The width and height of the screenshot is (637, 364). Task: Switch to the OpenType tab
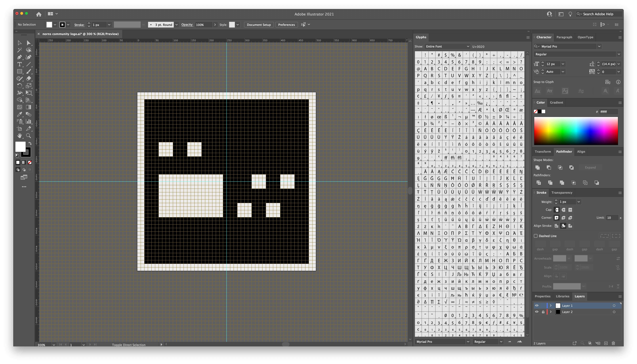tap(586, 37)
